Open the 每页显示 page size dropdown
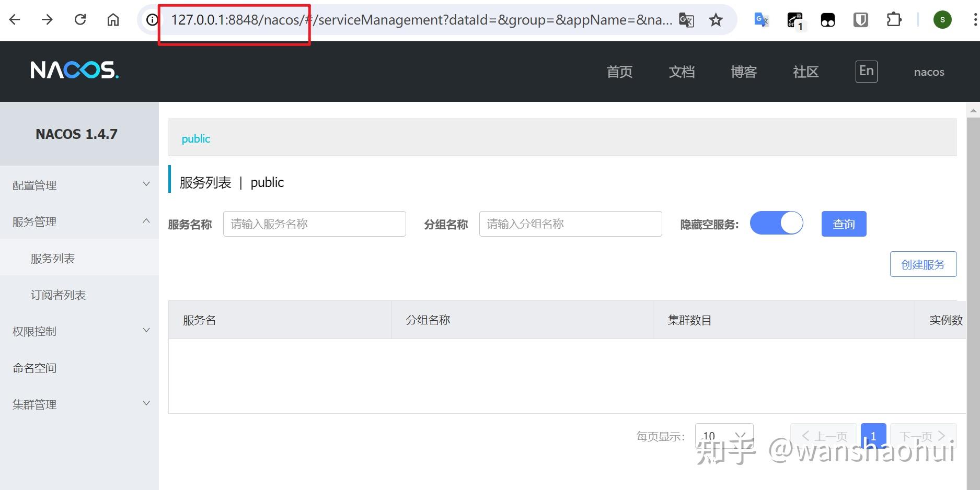 click(x=724, y=436)
